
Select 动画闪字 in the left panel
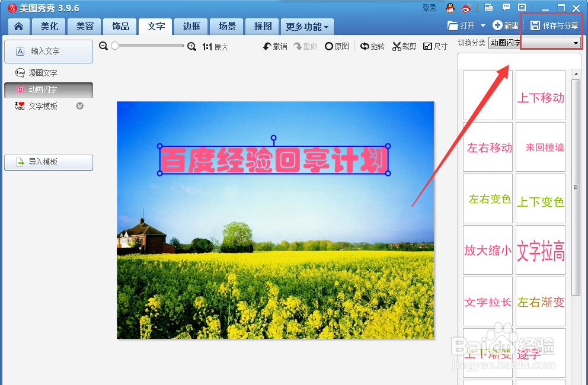(x=49, y=90)
